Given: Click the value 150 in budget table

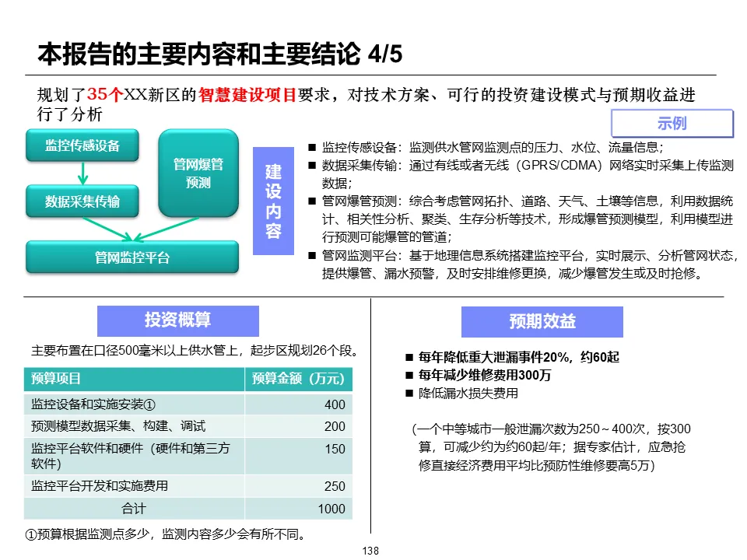Looking at the screenshot, I should tap(335, 449).
